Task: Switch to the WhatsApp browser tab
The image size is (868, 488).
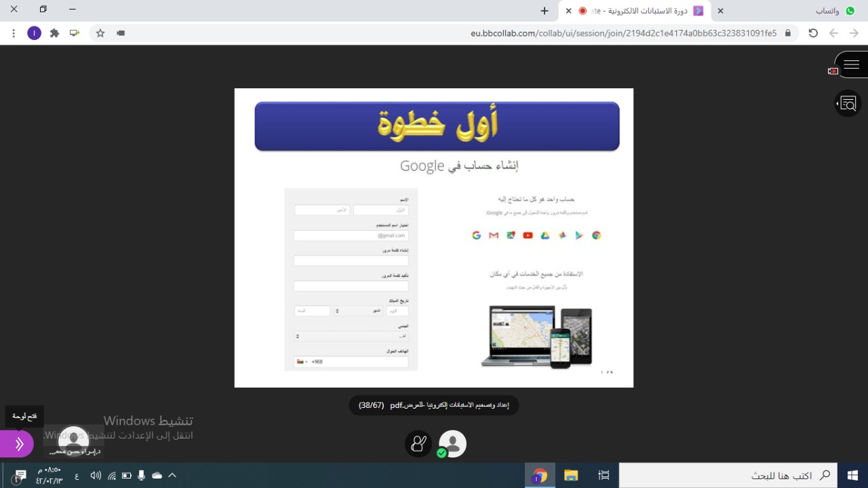Action: pos(833,11)
